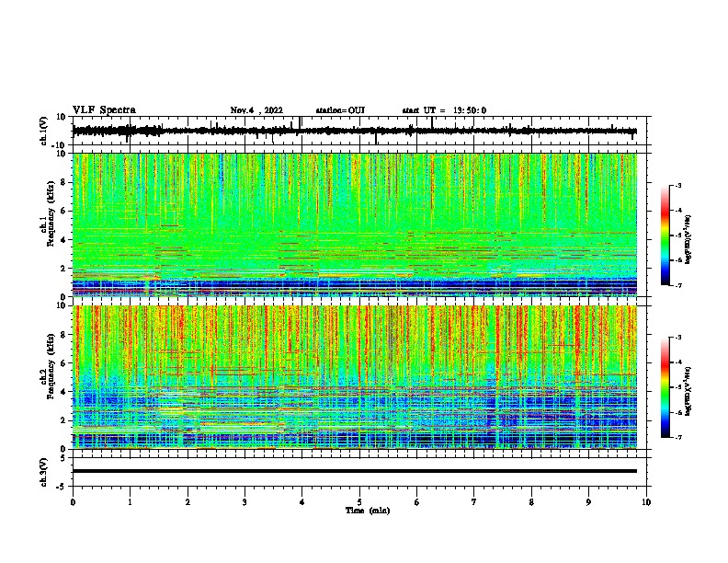Click the "6" tick on the Time axis
The width and height of the screenshot is (728, 563).
pyautogui.click(x=417, y=502)
